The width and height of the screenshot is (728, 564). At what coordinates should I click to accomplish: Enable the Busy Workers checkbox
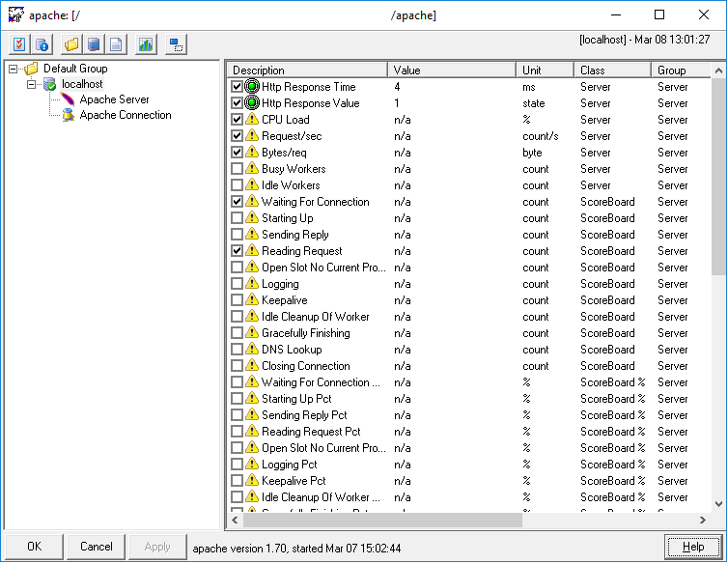(238, 169)
